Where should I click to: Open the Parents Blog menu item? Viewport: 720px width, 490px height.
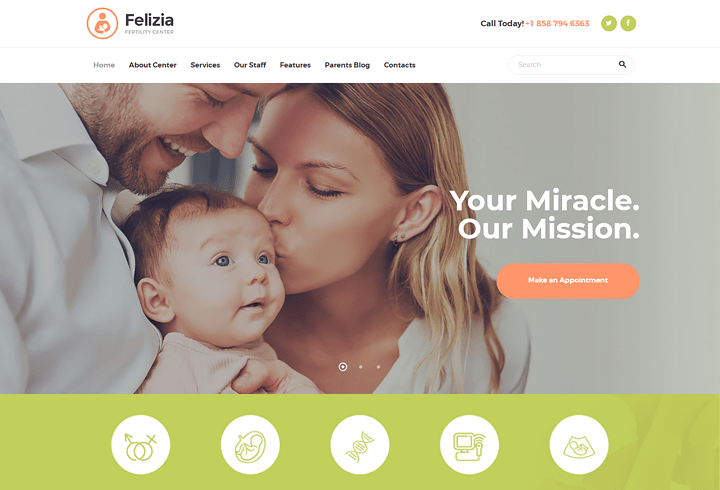point(347,65)
